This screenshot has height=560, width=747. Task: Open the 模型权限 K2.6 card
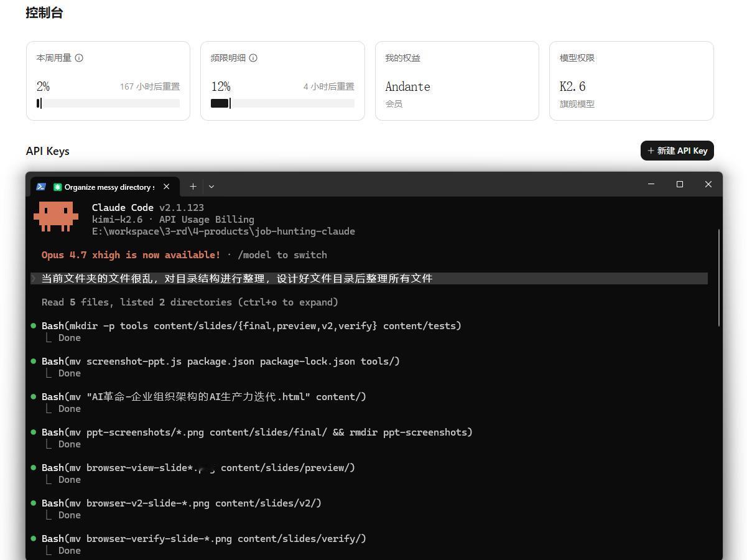(x=631, y=81)
